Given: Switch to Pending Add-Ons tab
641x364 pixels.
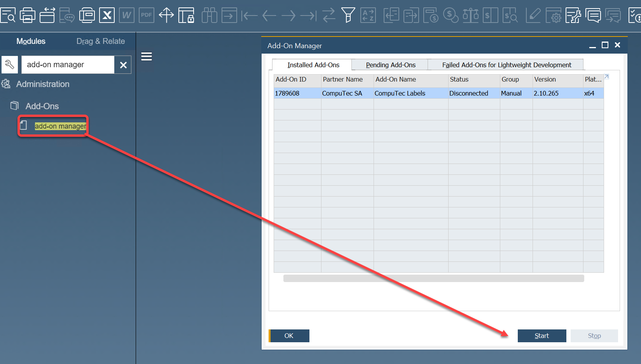Looking at the screenshot, I should (x=390, y=65).
